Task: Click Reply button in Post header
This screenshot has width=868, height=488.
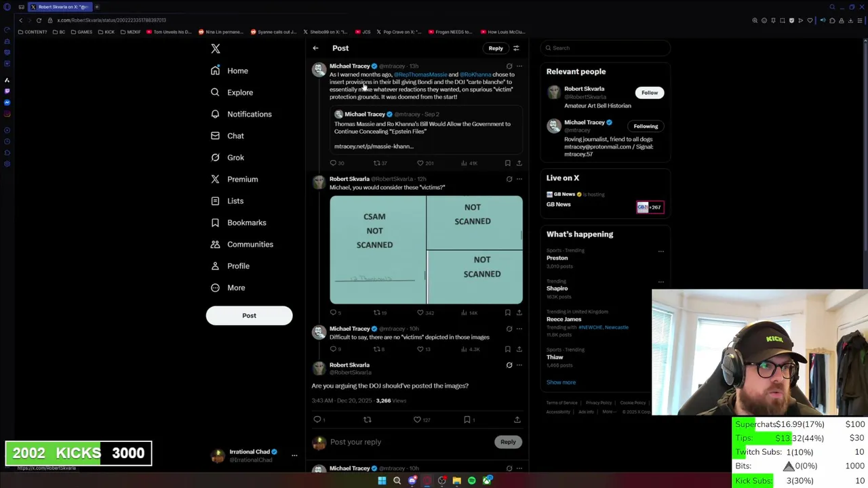Action: point(496,48)
